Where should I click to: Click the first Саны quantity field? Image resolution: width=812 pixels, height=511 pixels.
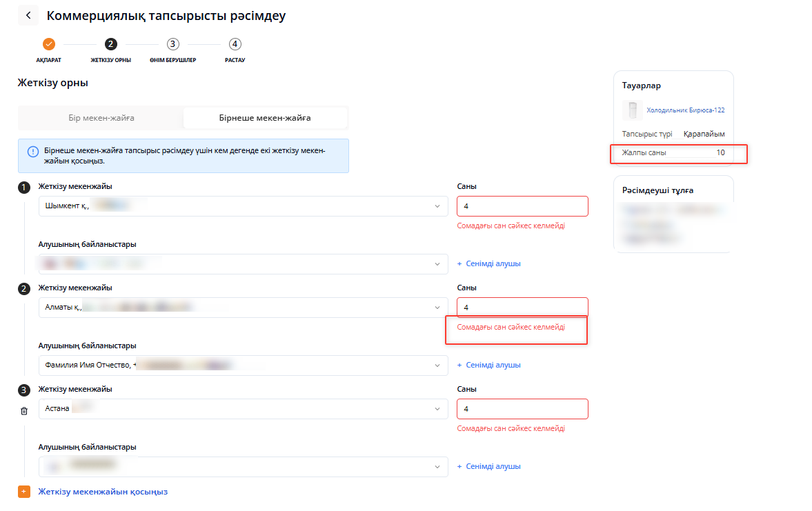522,206
